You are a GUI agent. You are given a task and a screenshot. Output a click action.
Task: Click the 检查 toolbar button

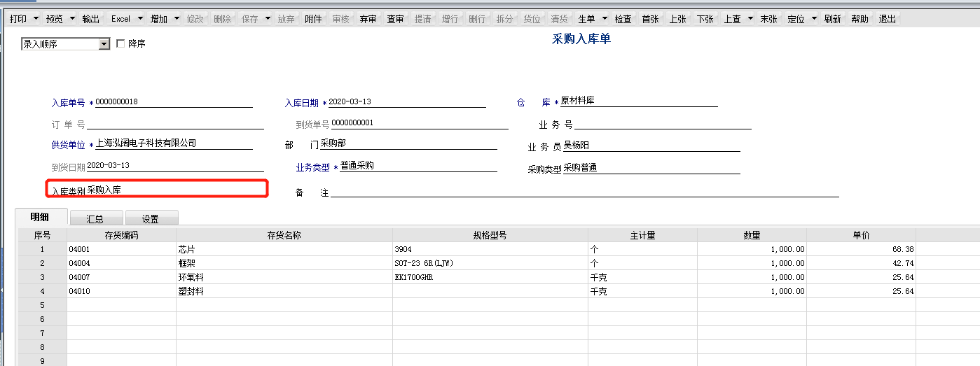pos(623,20)
